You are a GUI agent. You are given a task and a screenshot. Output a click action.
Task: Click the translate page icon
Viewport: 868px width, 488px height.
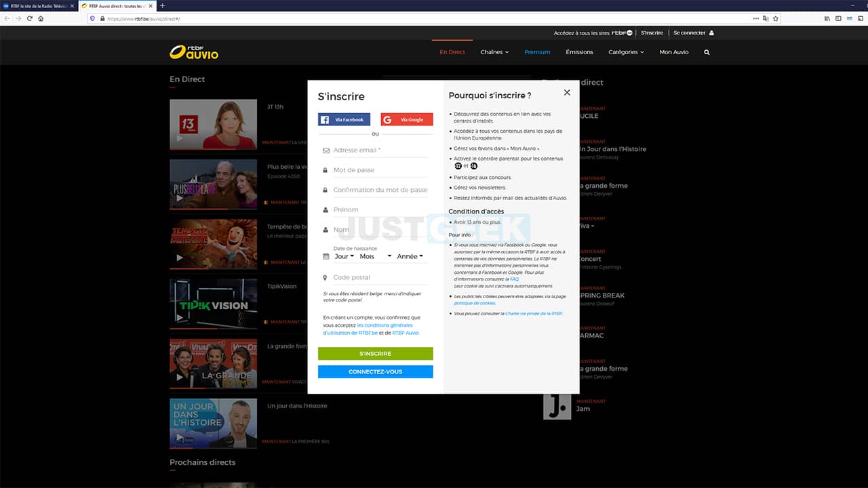point(766,18)
